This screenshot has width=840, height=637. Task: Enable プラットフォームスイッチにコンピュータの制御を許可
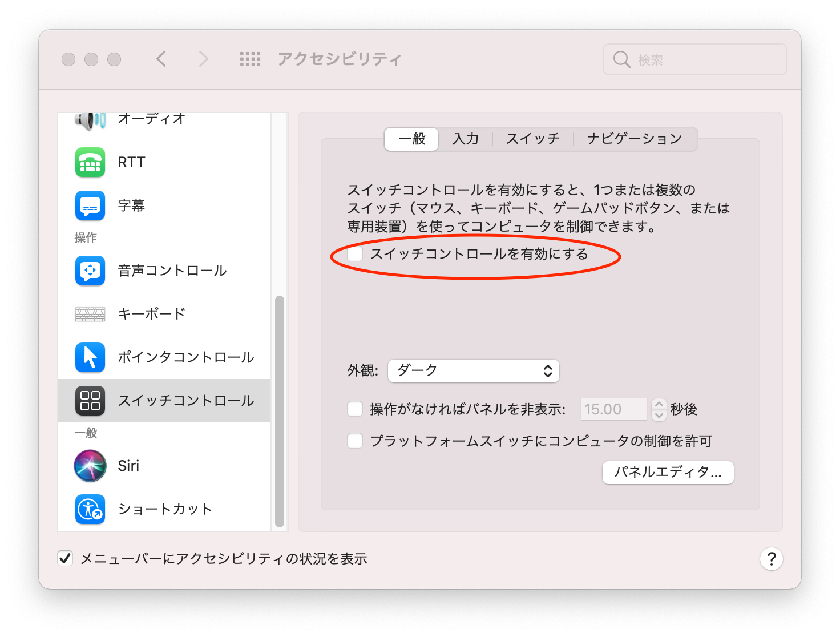pos(354,441)
